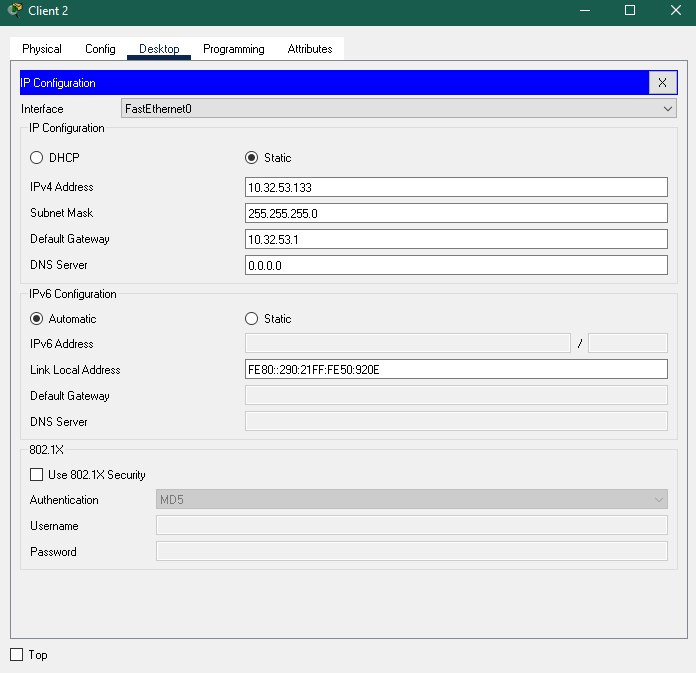Go to the Attributes tab
The height and width of the screenshot is (673, 696).
coord(310,49)
